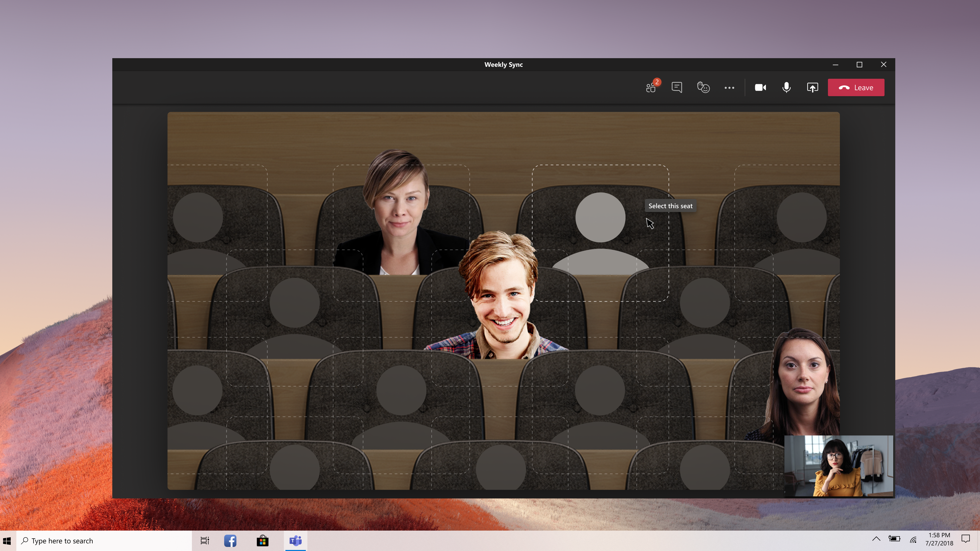Open Facebook from the taskbar
The width and height of the screenshot is (980, 551).
[x=230, y=540]
